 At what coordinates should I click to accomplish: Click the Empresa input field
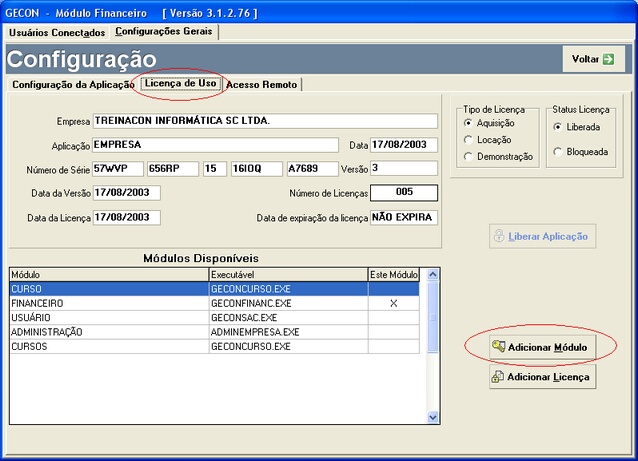(265, 121)
